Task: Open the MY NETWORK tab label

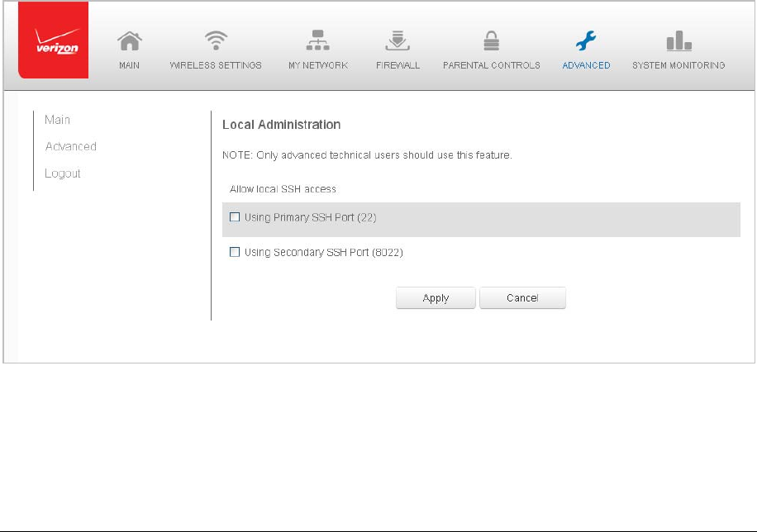Action: (318, 65)
